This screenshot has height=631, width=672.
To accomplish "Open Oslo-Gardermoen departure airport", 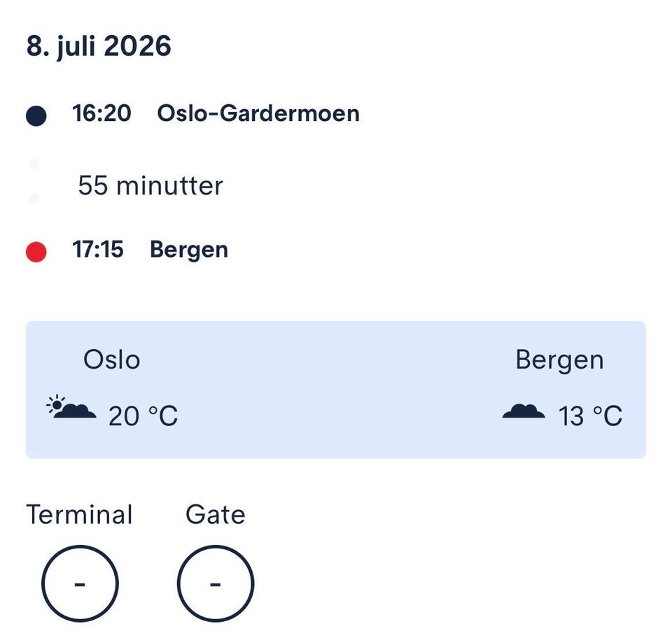I will tap(258, 113).
